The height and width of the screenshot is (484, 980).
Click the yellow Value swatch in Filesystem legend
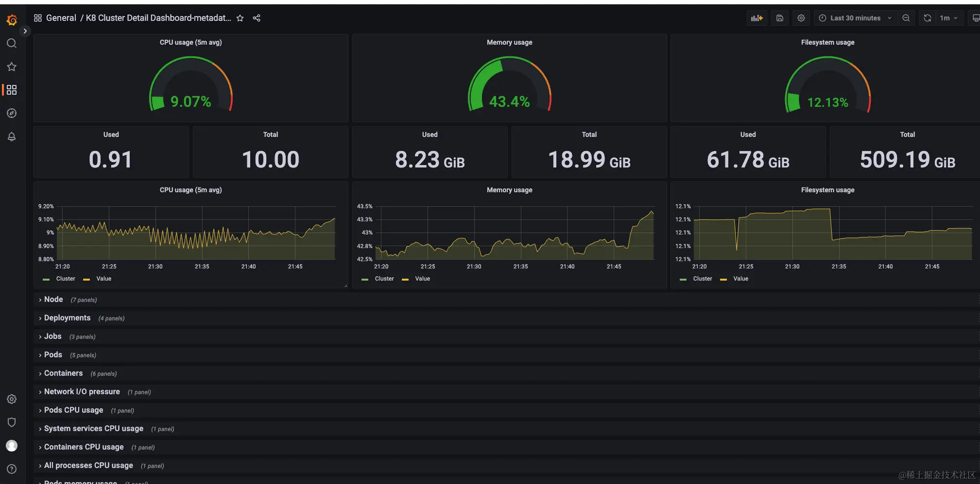(723, 280)
